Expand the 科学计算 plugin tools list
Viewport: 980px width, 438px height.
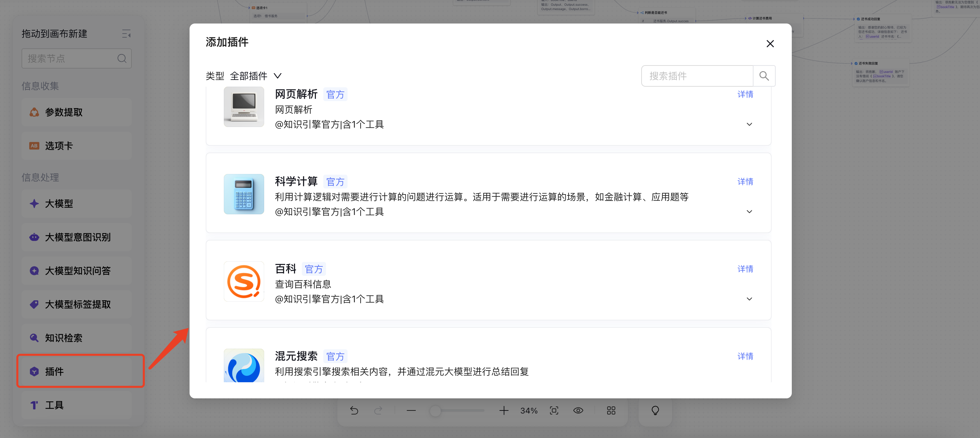(749, 212)
